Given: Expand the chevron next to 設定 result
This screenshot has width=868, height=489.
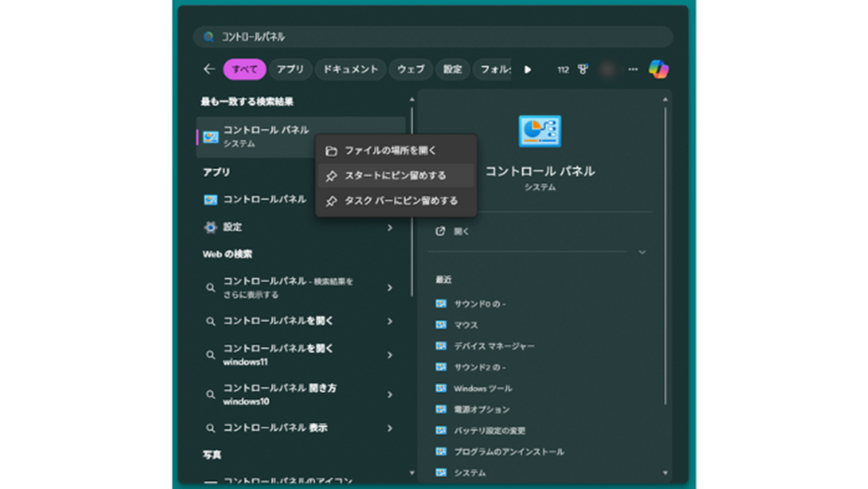Looking at the screenshot, I should [390, 228].
